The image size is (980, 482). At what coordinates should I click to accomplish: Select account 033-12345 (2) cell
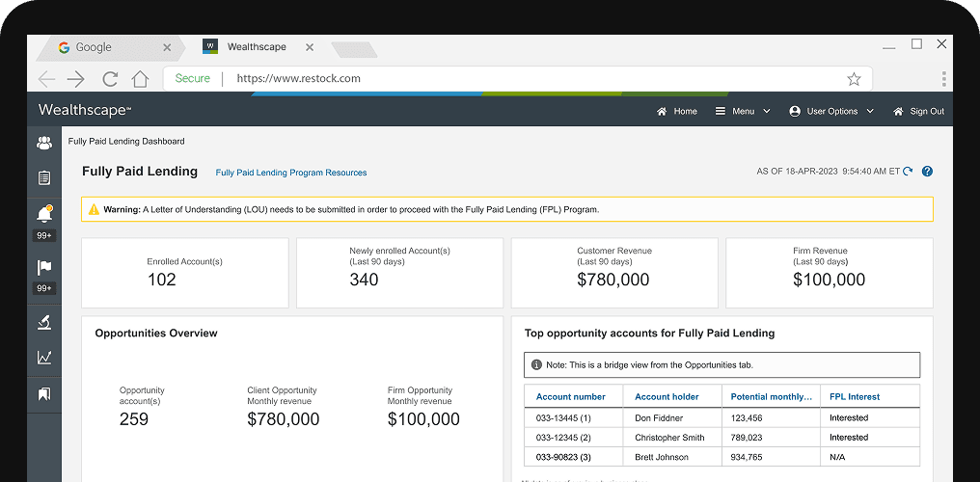point(574,438)
